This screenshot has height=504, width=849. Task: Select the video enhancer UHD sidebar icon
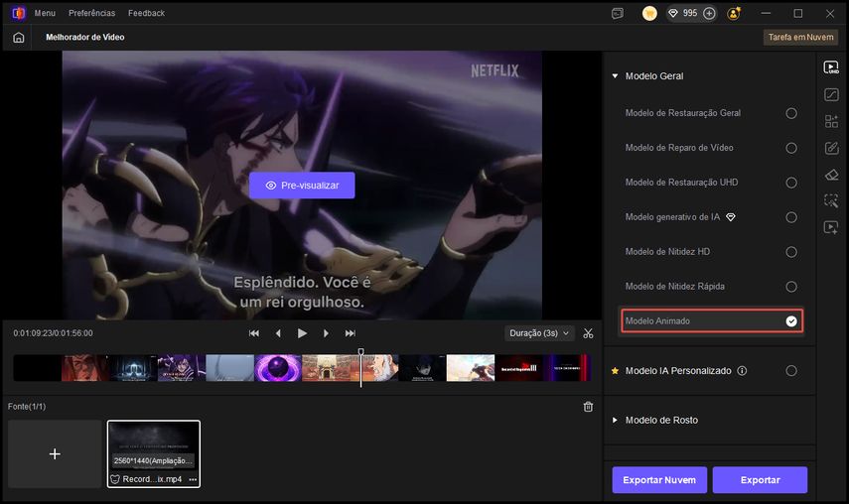831,67
